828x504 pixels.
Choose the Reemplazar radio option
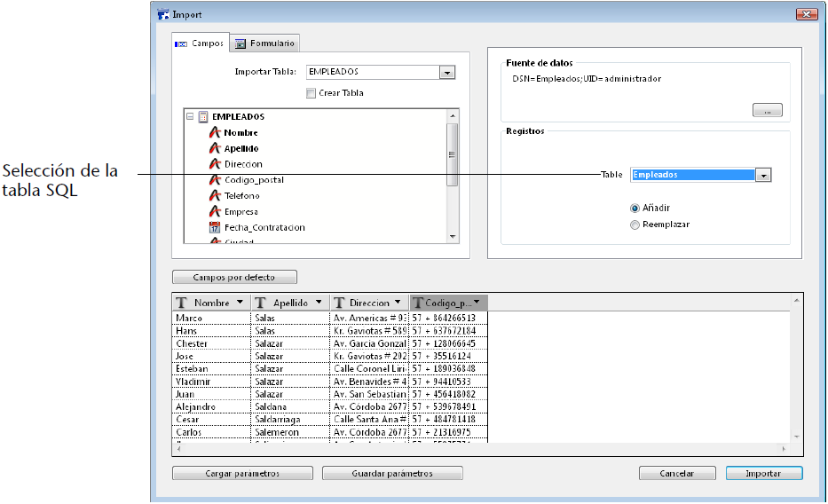point(635,224)
